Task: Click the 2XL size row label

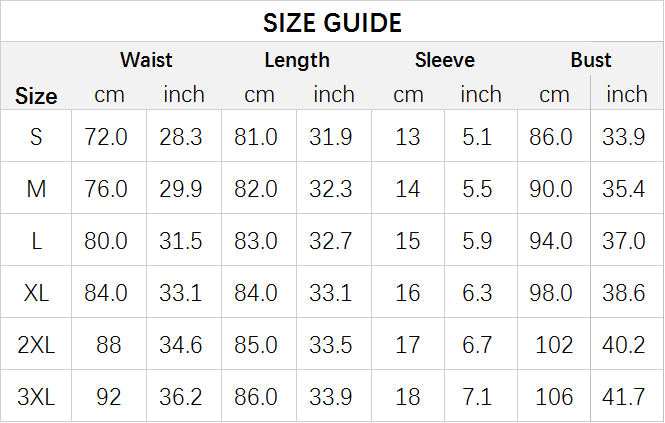Action: (36, 345)
